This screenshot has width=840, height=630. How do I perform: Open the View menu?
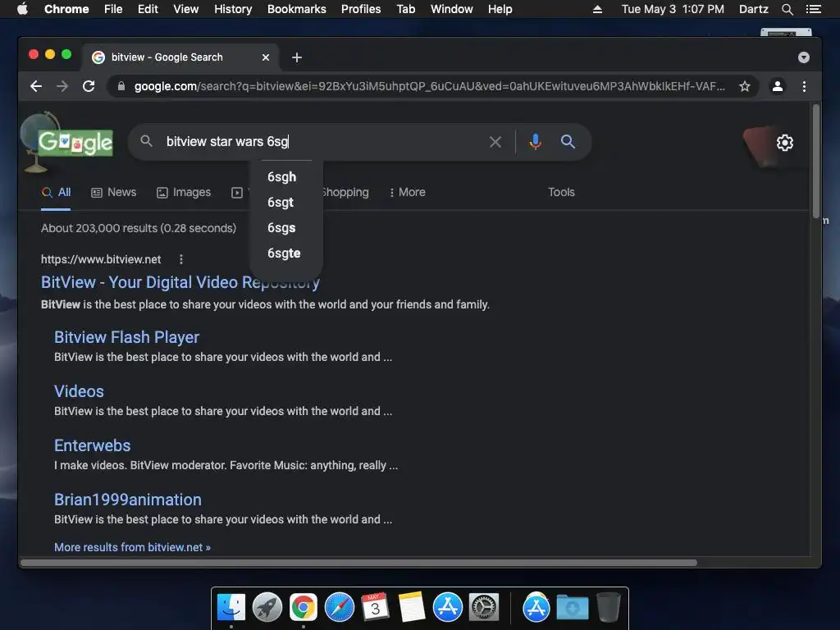(x=186, y=9)
